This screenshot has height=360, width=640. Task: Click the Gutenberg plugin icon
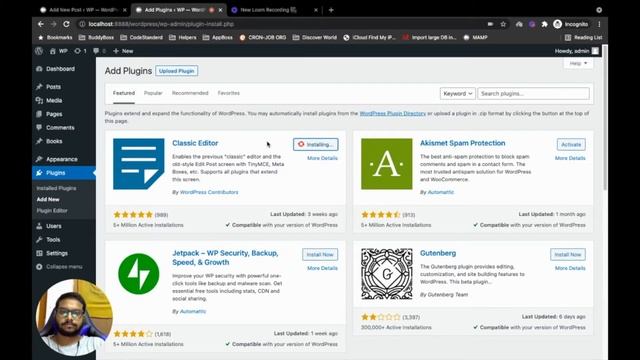[387, 274]
